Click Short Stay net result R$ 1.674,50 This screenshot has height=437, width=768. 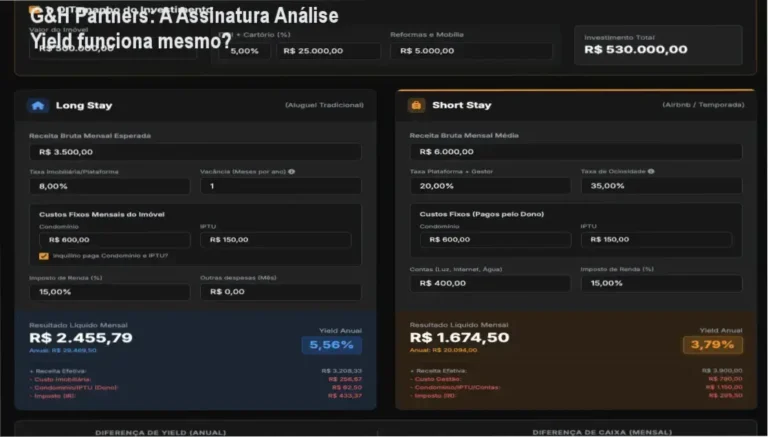(459, 337)
